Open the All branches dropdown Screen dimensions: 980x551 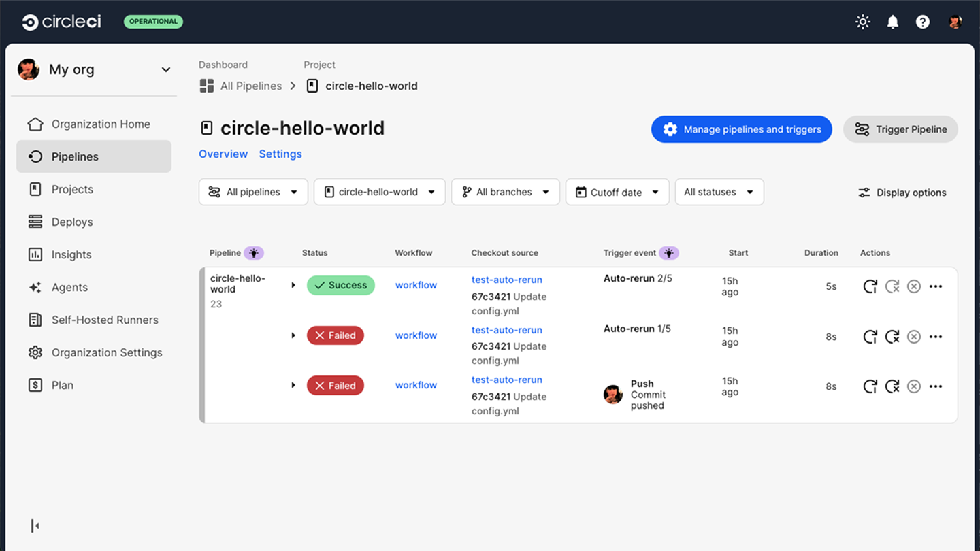506,192
